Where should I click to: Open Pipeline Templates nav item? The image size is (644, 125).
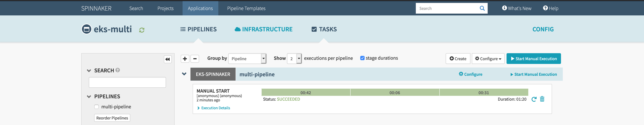coord(246,8)
